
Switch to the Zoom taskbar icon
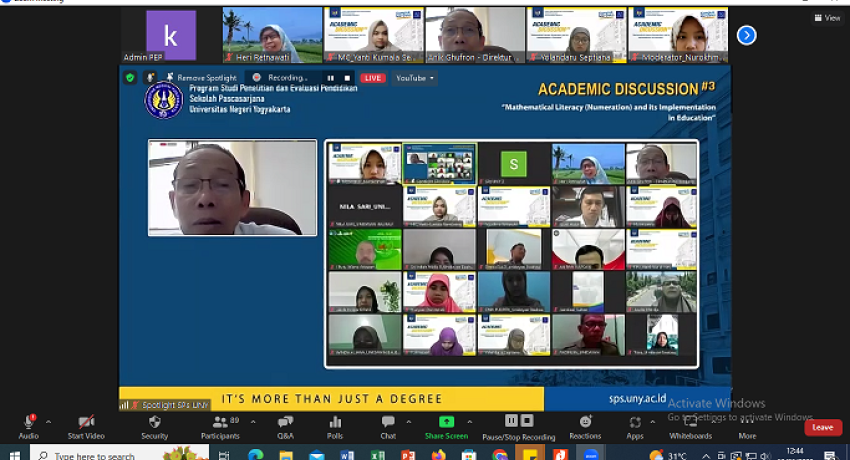coord(591,455)
